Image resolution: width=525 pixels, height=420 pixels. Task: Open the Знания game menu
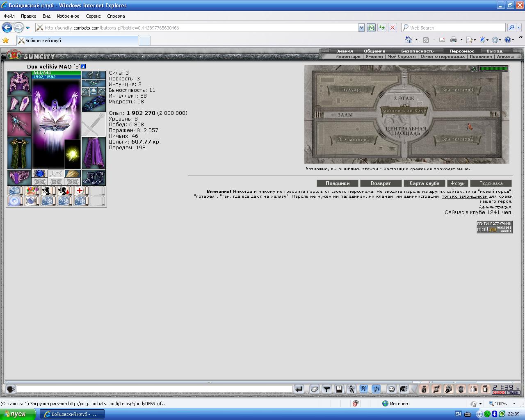point(345,51)
